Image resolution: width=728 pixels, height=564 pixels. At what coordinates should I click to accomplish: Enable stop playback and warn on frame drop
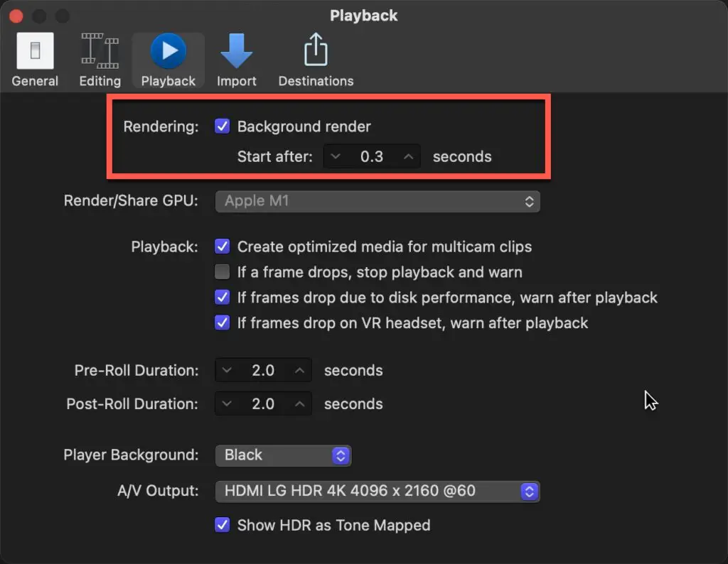(222, 272)
